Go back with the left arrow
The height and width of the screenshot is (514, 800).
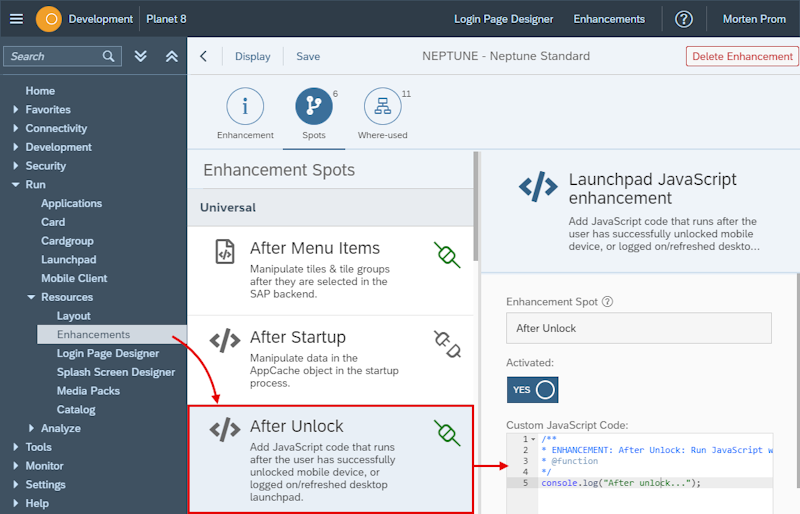pyautogui.click(x=204, y=56)
